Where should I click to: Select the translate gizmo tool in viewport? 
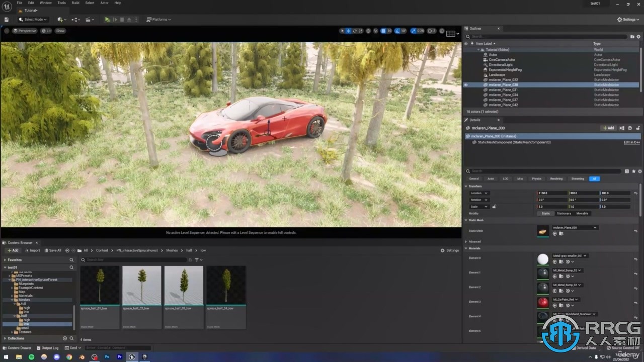pos(348,31)
